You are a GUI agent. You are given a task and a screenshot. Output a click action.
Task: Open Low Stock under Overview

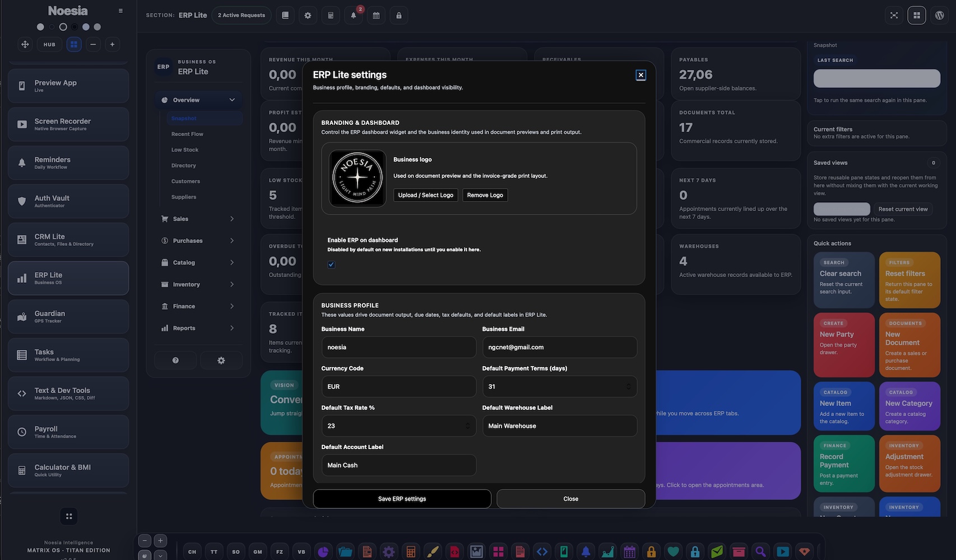tap(185, 150)
